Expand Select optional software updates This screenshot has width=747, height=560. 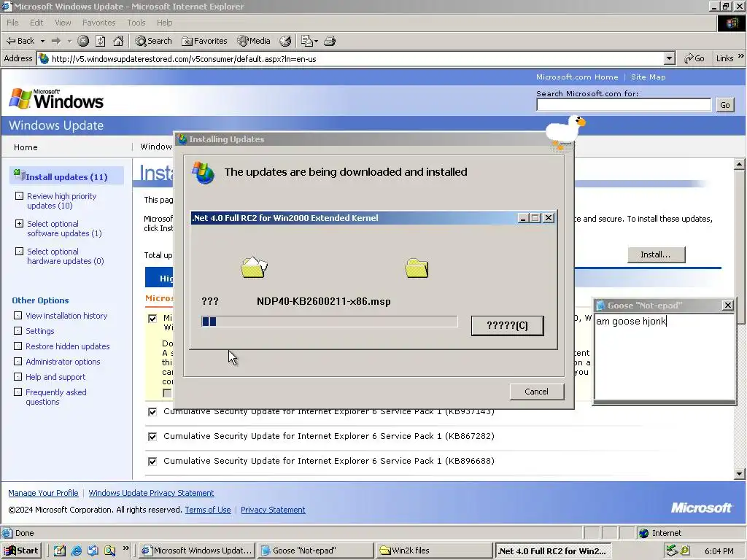[x=19, y=223]
